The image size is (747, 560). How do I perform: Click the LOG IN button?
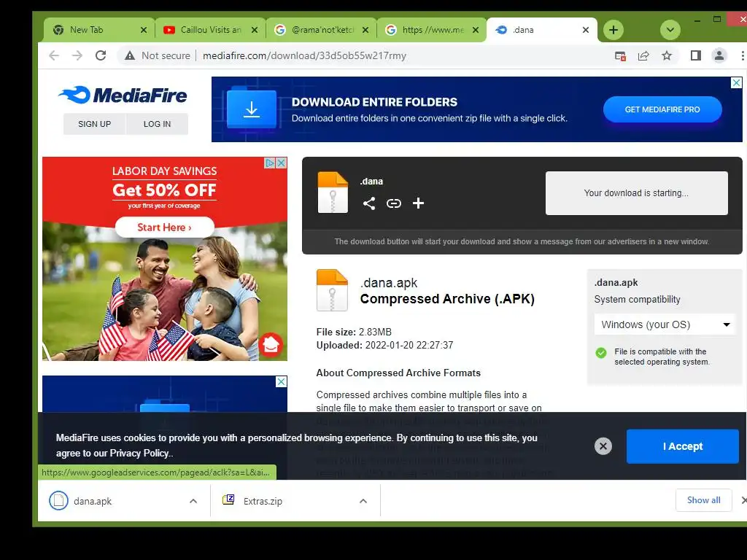158,124
